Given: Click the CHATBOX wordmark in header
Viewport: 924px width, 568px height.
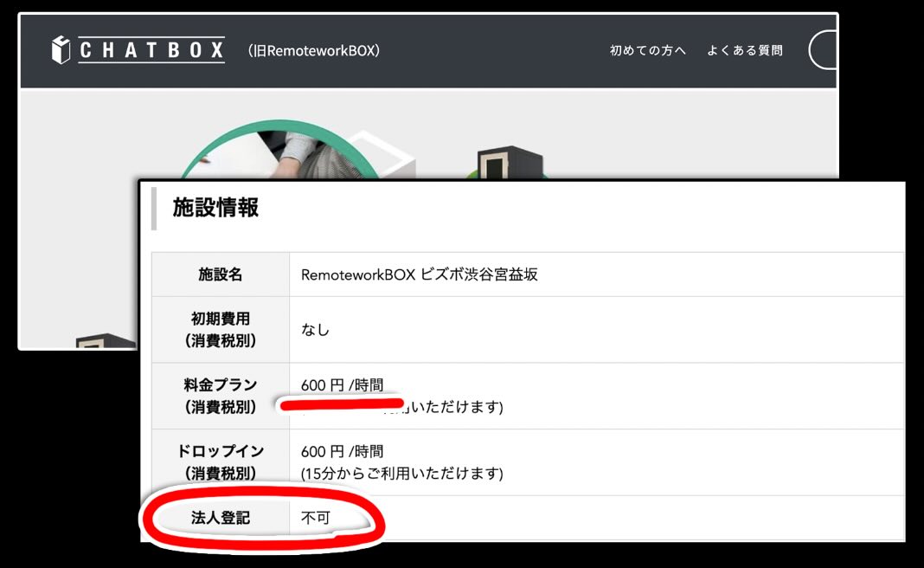Looking at the screenshot, I should (151, 49).
